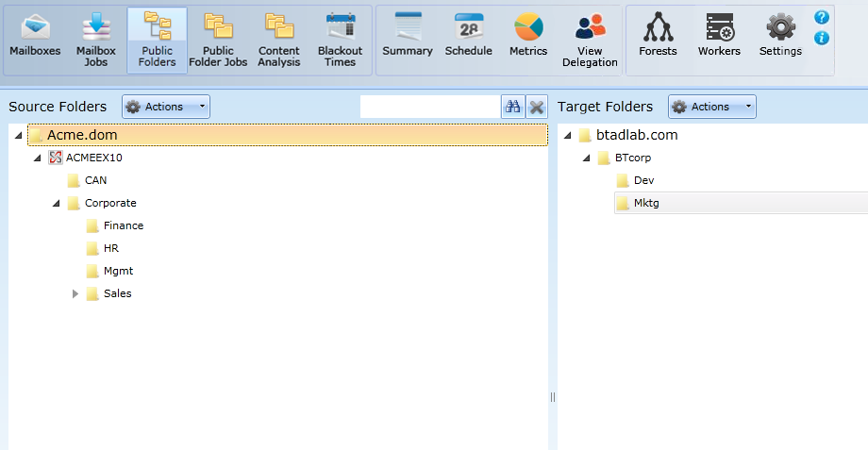Open the Target Folders Actions dropdown
This screenshot has height=450, width=868.
click(x=712, y=107)
